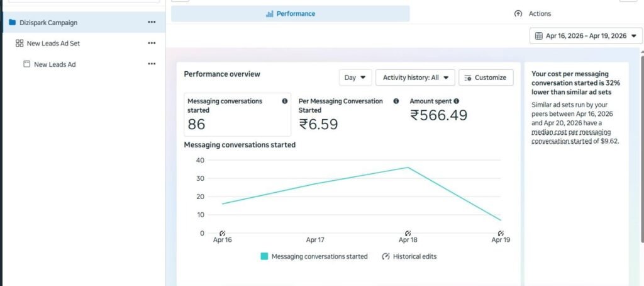Open New Leads Ad Set options menu
The height and width of the screenshot is (286, 644).
(152, 43)
